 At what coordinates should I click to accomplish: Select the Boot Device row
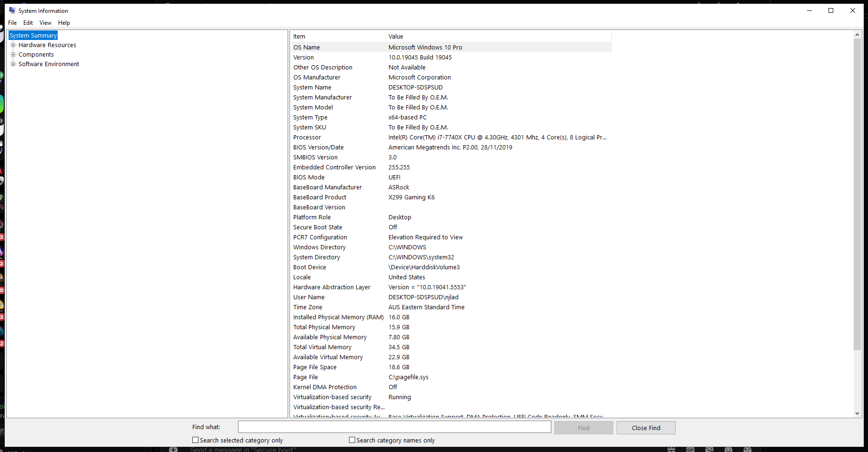point(452,267)
